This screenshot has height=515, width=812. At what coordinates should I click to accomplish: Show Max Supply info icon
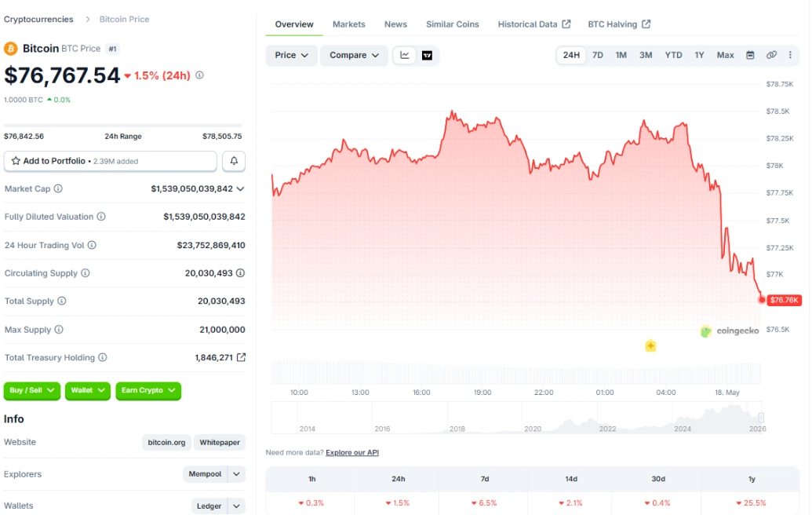[x=59, y=330]
